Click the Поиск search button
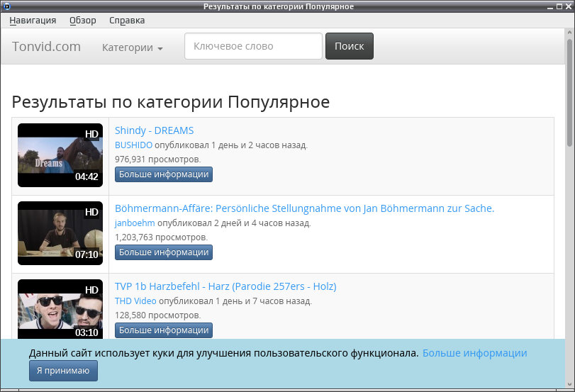The height and width of the screenshot is (392, 575). click(350, 46)
